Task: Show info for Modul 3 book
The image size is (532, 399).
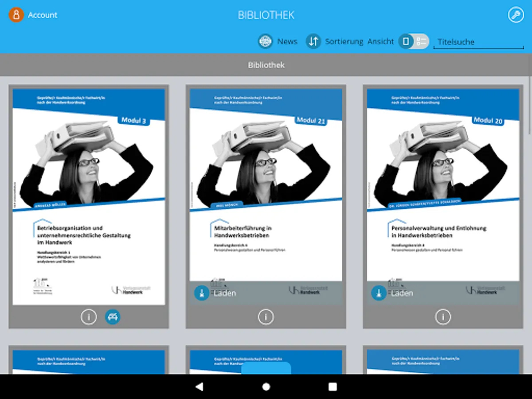Action: tap(89, 317)
